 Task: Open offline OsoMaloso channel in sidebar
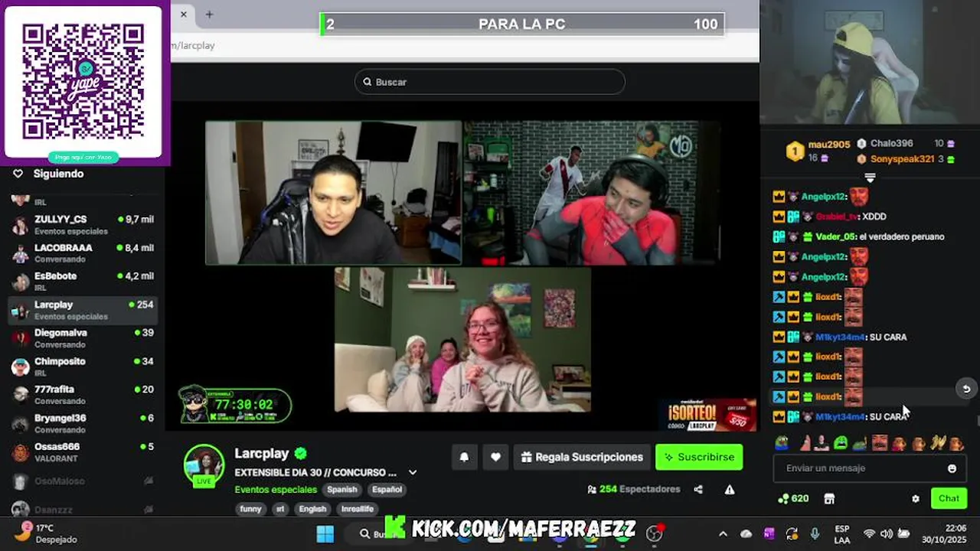point(83,481)
